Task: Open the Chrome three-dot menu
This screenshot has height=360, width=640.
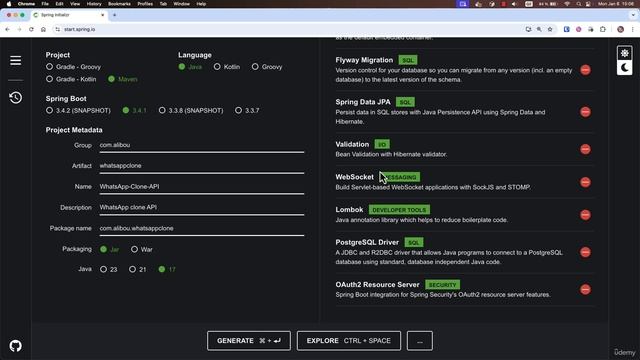Action: 633,29
